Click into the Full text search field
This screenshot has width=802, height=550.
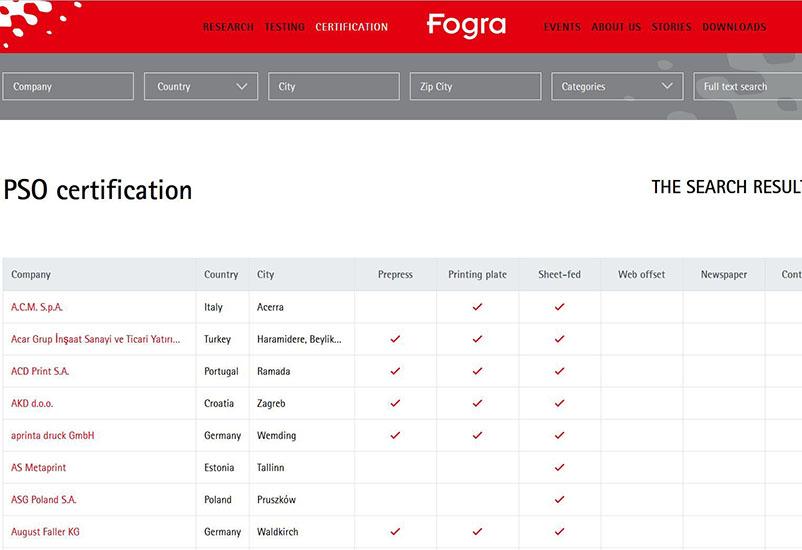[x=747, y=87]
